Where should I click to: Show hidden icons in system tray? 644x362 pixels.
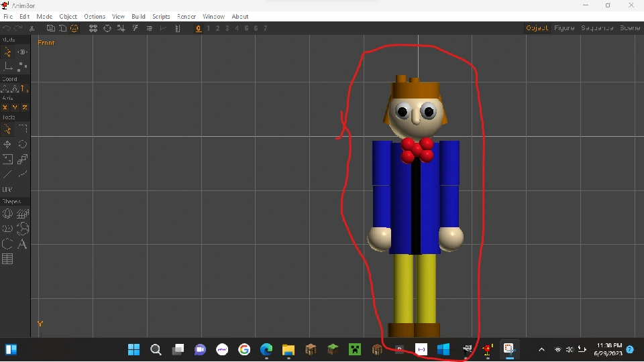pos(542,349)
